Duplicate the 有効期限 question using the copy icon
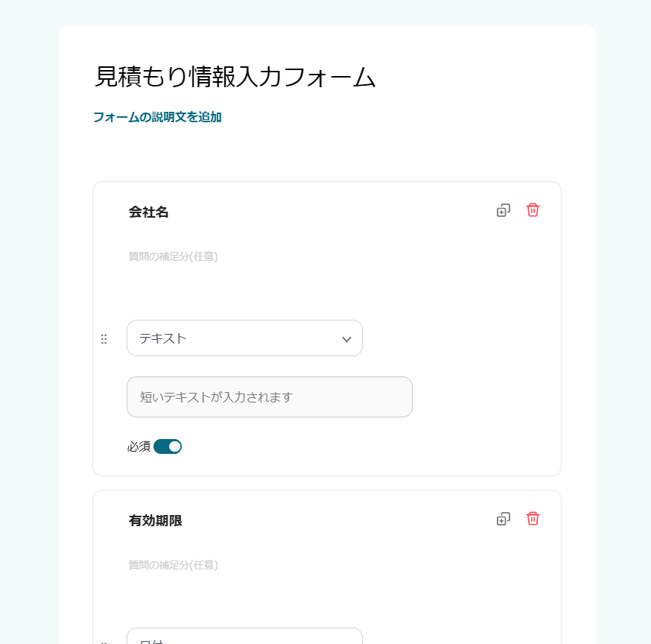 point(503,519)
